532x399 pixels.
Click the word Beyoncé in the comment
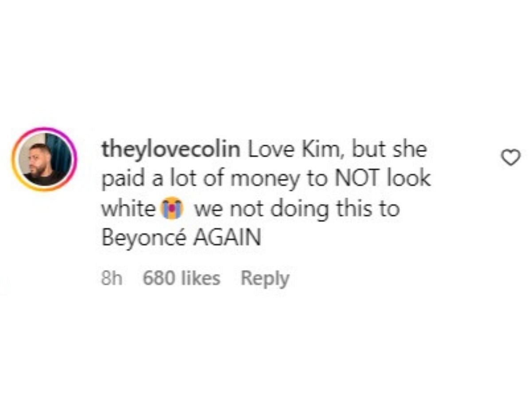point(144,239)
